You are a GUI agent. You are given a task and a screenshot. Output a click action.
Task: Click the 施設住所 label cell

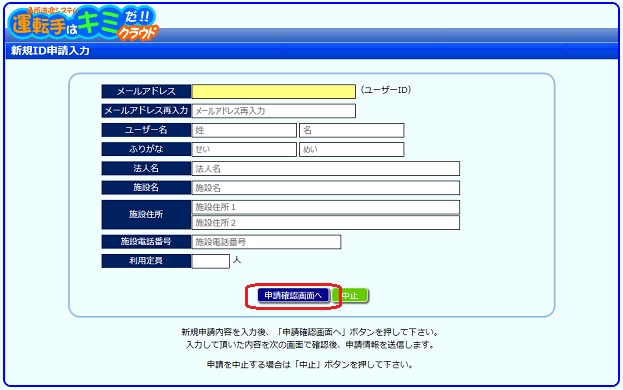coord(146,215)
